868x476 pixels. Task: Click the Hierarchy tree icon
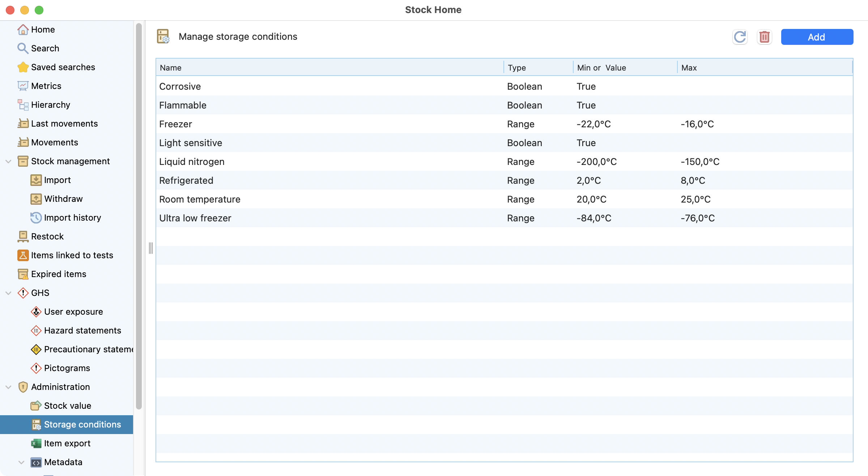(x=23, y=105)
